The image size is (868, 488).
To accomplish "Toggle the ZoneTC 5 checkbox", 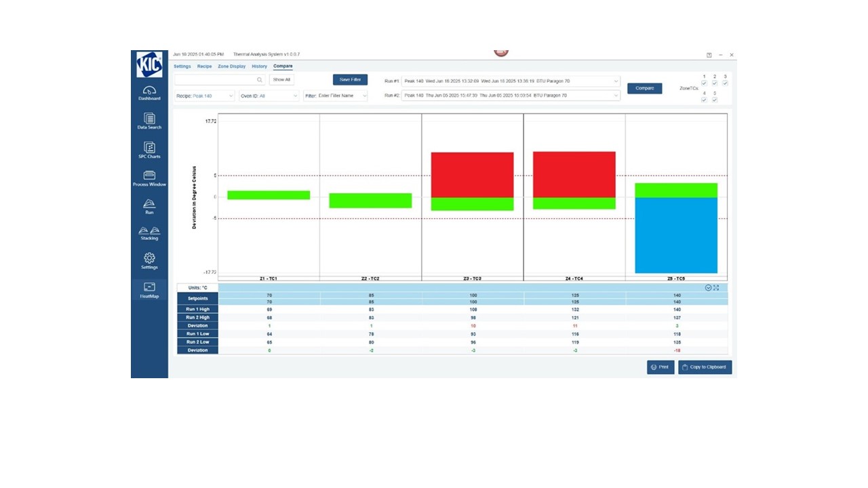I will coord(715,100).
